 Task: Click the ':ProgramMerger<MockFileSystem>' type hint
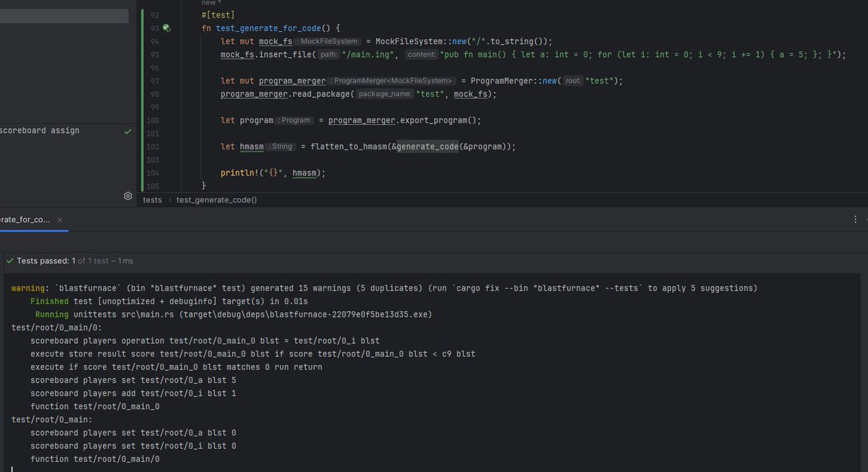coord(393,81)
